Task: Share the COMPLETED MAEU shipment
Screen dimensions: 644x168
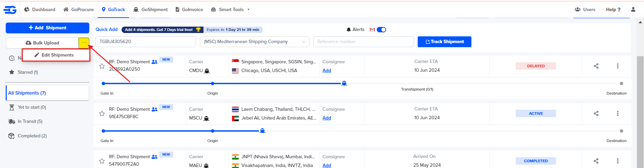Action: 596,161
